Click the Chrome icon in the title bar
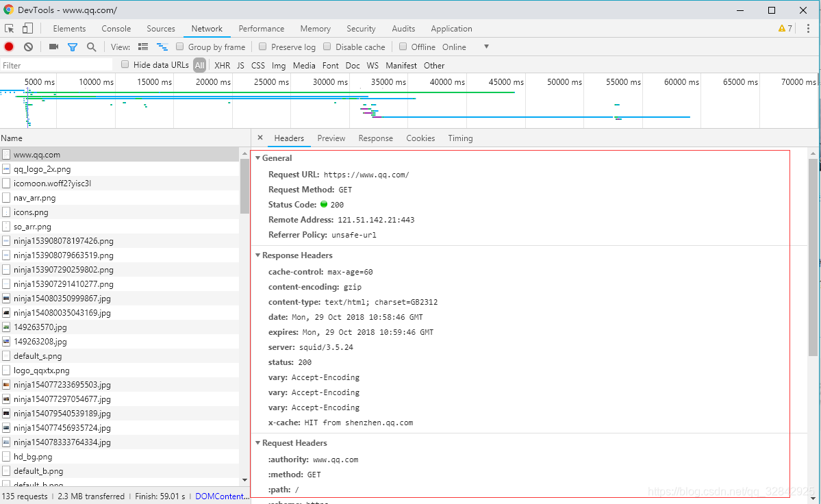The height and width of the screenshot is (504, 821). [x=8, y=10]
